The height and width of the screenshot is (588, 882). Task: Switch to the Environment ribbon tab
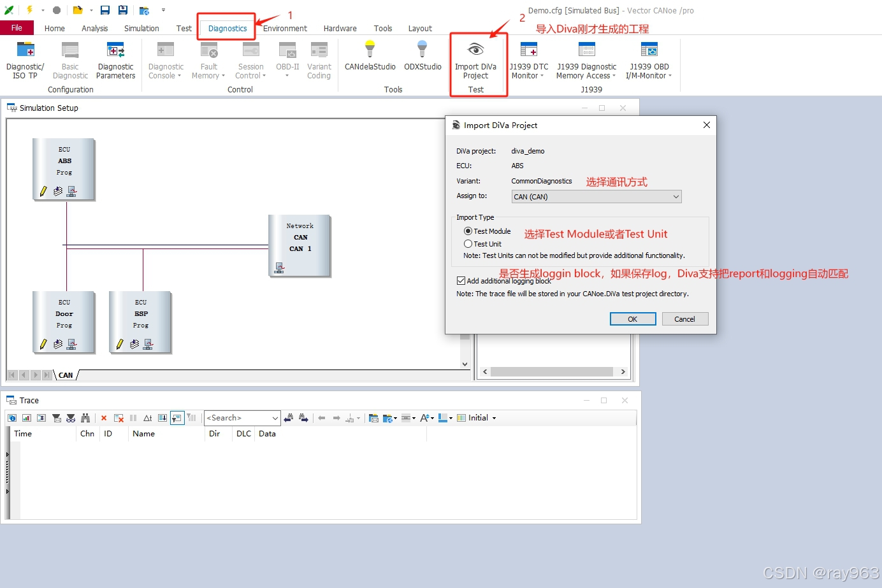285,29
